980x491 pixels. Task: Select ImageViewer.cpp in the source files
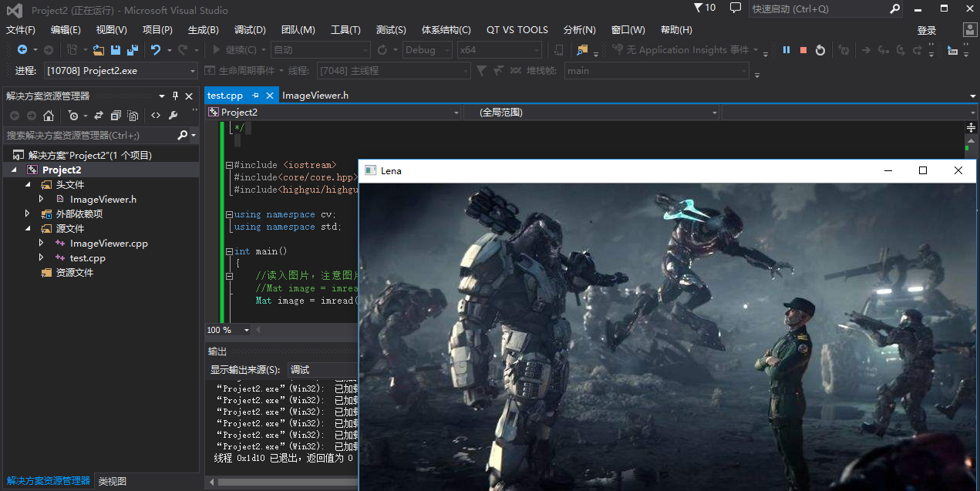point(109,243)
